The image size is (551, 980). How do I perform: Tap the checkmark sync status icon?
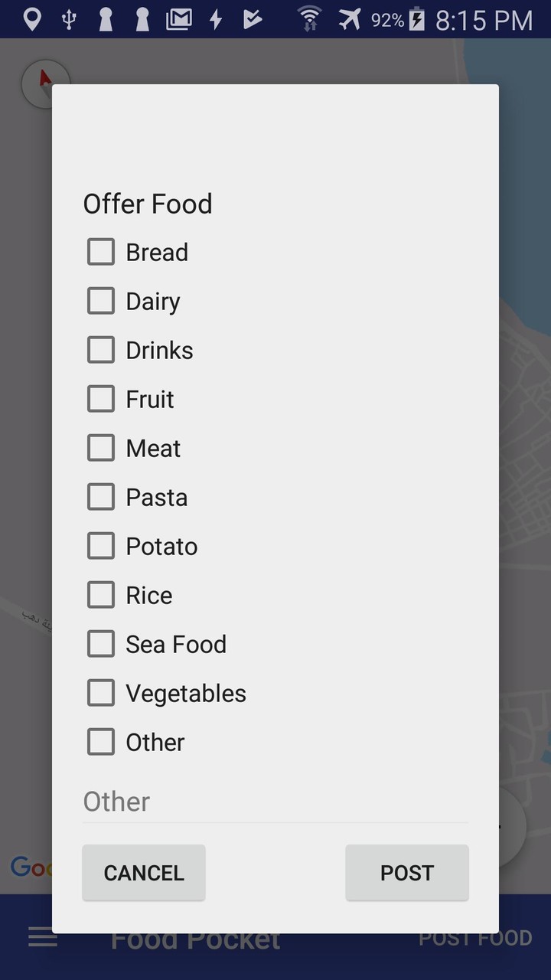tap(252, 19)
